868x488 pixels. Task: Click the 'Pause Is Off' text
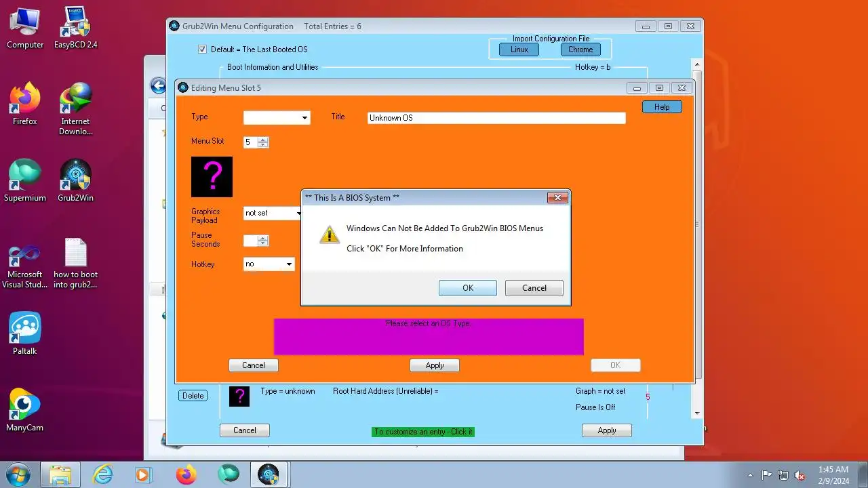595,407
